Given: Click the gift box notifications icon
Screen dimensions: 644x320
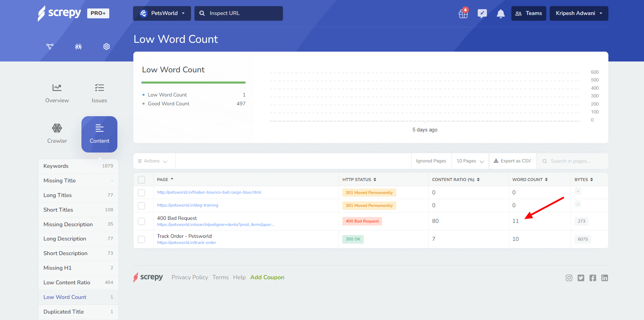Looking at the screenshot, I should (x=463, y=14).
